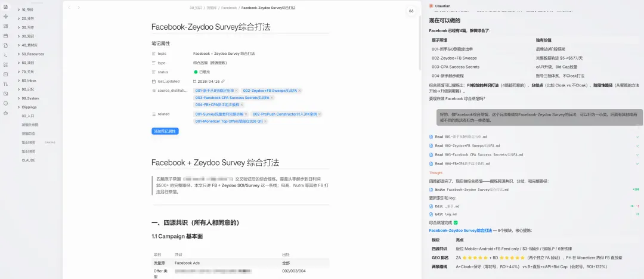Open the 003-Facebook CPA Success Secrets link
Image resolution: width=644 pixels, height=279 pixels.
(232, 98)
